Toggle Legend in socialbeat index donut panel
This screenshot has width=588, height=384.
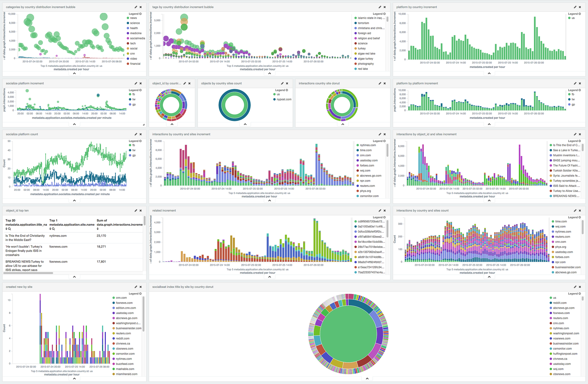click(x=574, y=293)
